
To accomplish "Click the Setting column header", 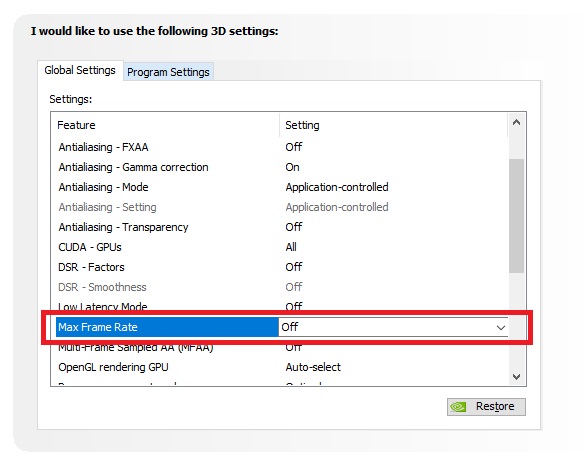I will point(394,125).
